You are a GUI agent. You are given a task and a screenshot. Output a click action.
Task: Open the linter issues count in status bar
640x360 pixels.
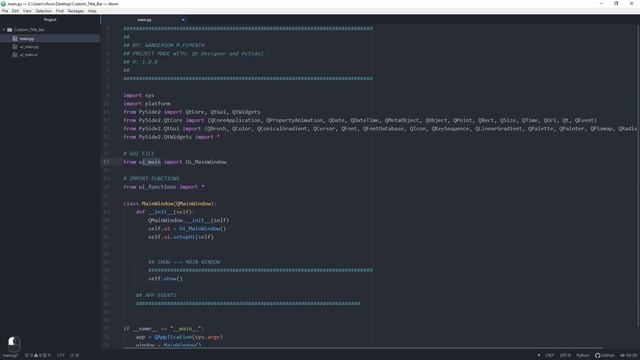38,356
